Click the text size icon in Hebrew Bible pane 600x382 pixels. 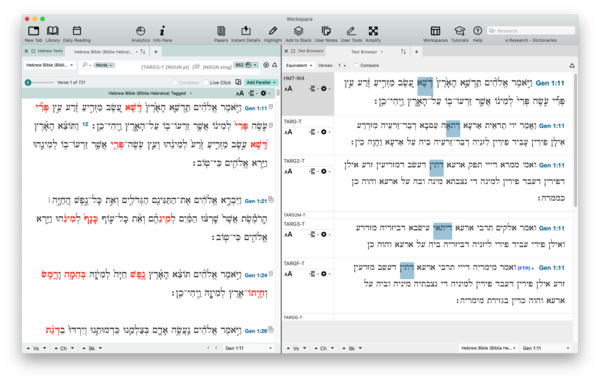point(240,93)
